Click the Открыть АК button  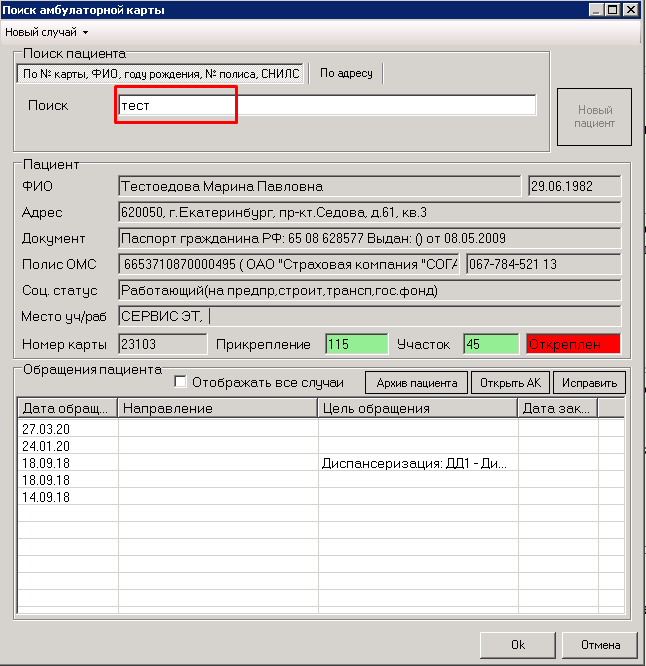[510, 383]
